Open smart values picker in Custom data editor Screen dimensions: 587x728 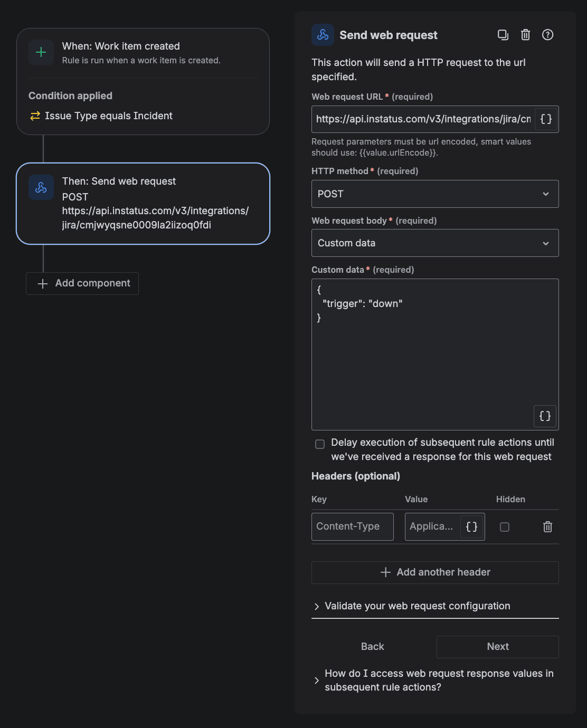pyautogui.click(x=545, y=416)
